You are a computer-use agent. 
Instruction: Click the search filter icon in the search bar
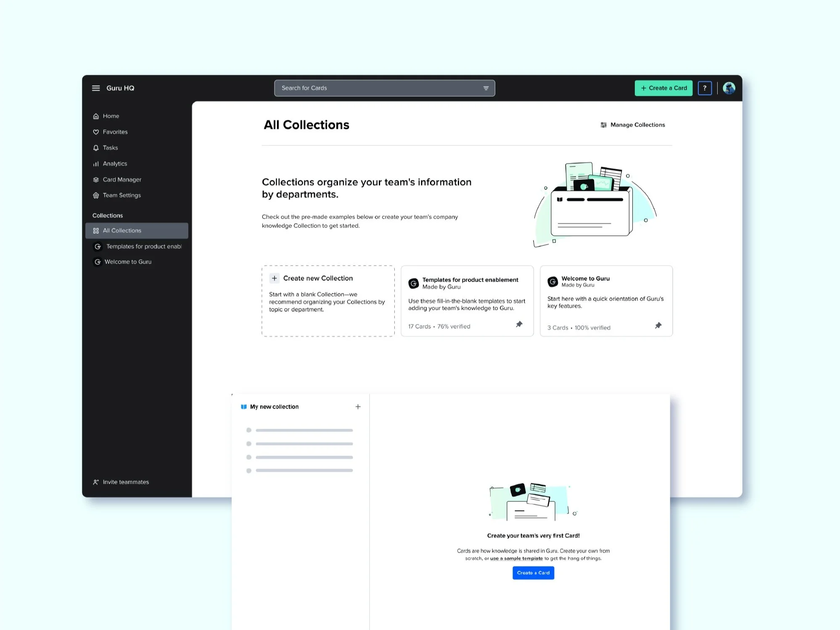486,88
